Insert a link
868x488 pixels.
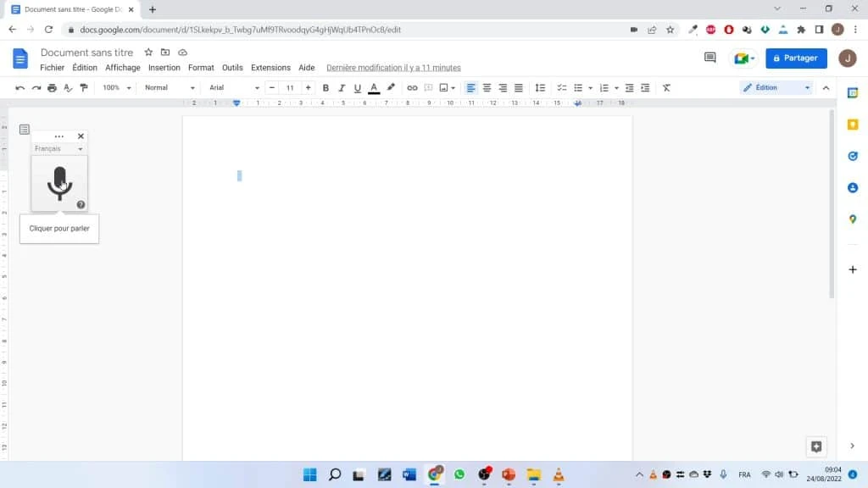tap(412, 88)
